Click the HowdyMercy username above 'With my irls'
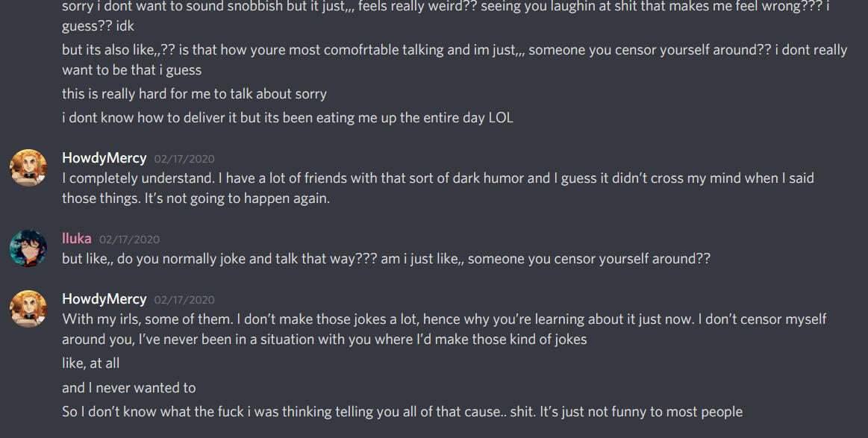Screen dimensions: 868x438 point(104,298)
